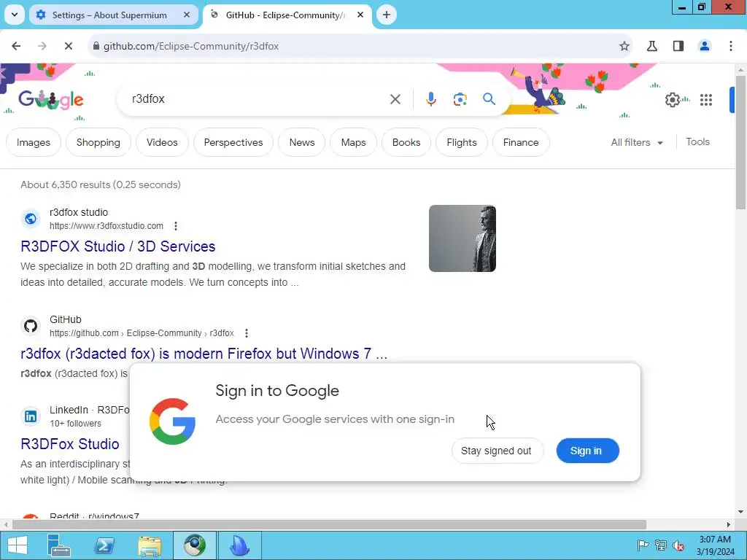Select the GitHub Eclipse-Community tab
Image resolution: width=747 pixels, height=560 pixels.
point(285,15)
